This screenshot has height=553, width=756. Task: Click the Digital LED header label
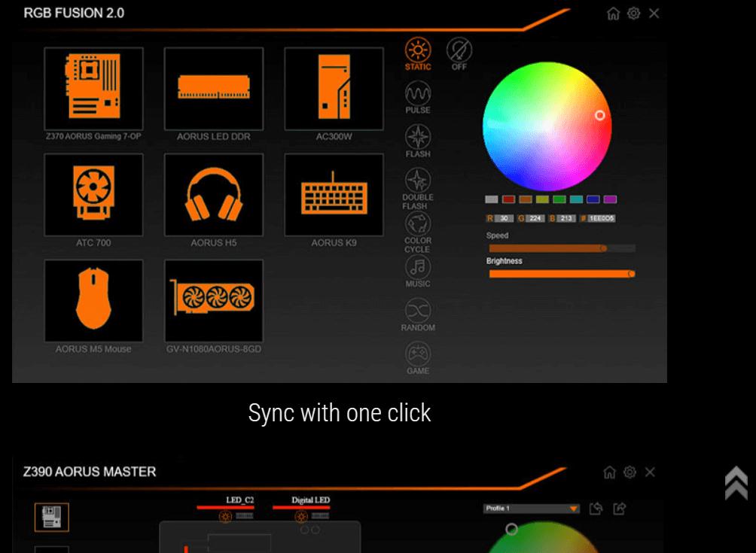click(310, 500)
